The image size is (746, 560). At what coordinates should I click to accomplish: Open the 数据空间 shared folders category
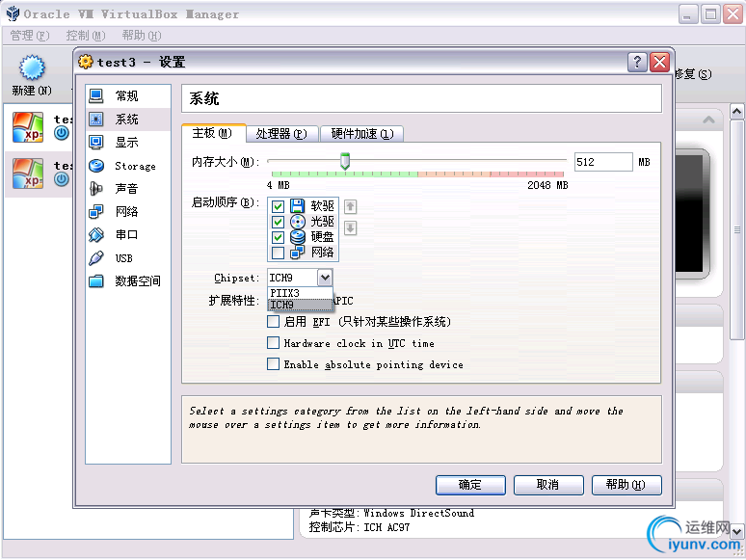pyautogui.click(x=127, y=281)
